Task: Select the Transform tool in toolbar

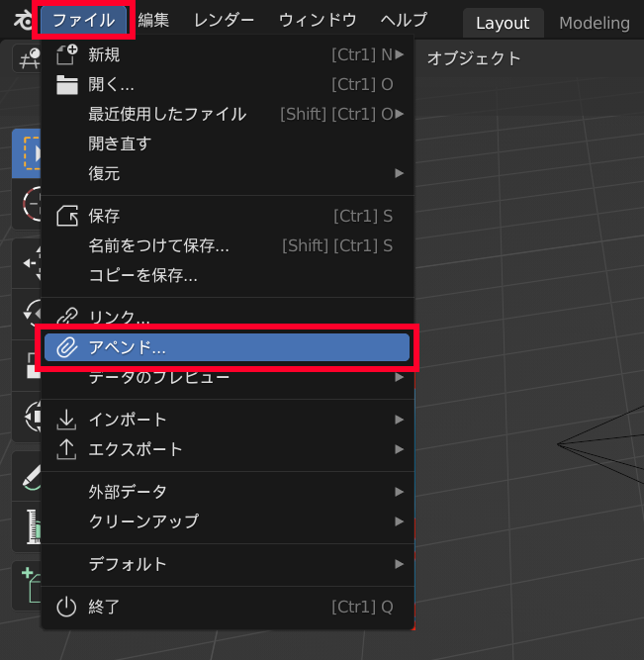Action: [27, 417]
